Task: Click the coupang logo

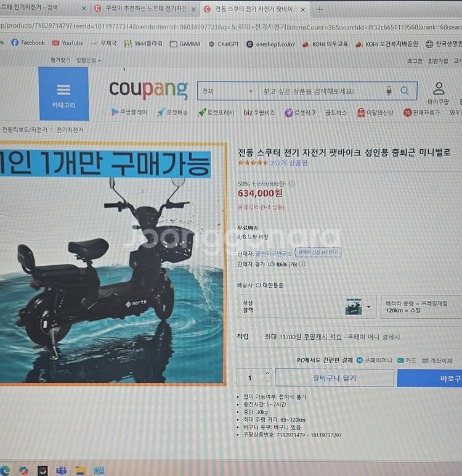Action: click(x=148, y=89)
